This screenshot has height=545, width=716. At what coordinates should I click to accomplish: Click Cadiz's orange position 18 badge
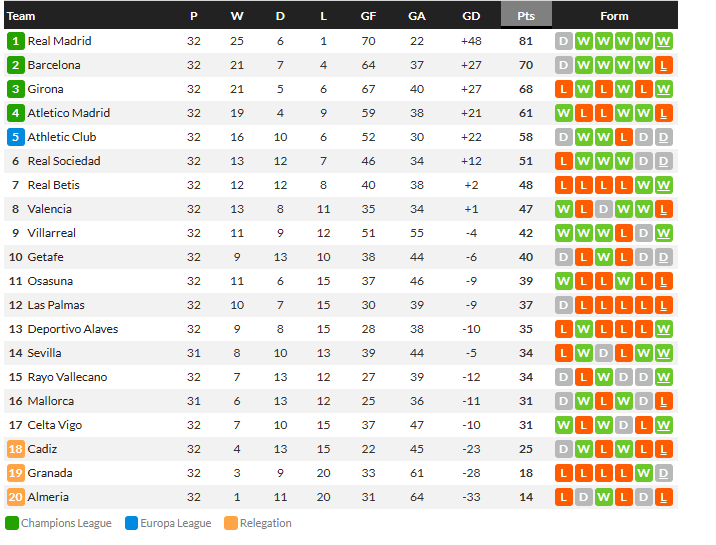pyautogui.click(x=15, y=449)
